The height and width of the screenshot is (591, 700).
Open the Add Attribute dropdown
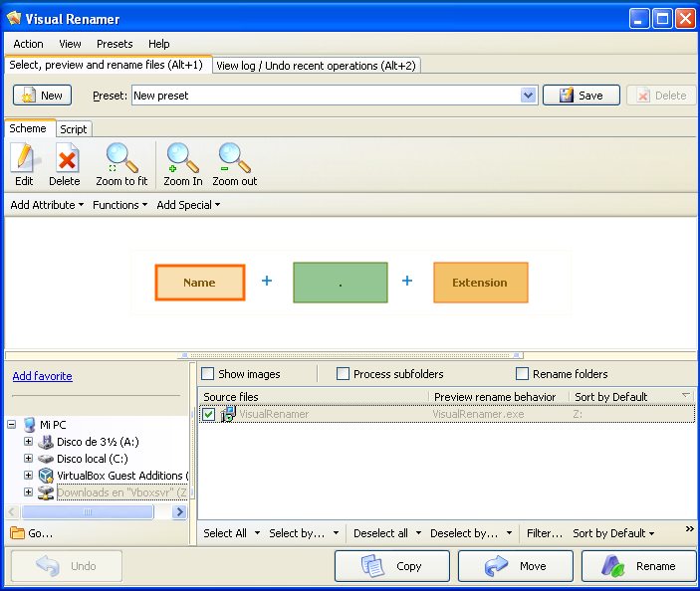click(x=47, y=205)
